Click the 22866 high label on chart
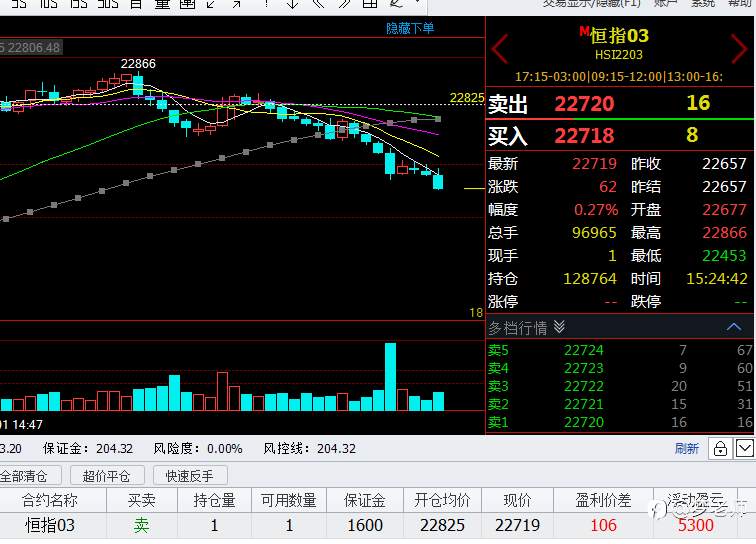Image resolution: width=756 pixels, height=544 pixels. click(x=138, y=64)
